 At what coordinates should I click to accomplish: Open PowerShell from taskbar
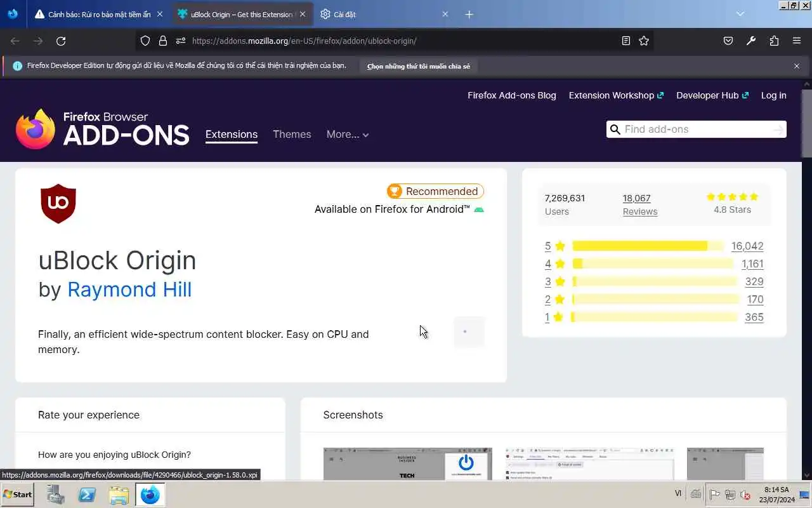(x=88, y=494)
